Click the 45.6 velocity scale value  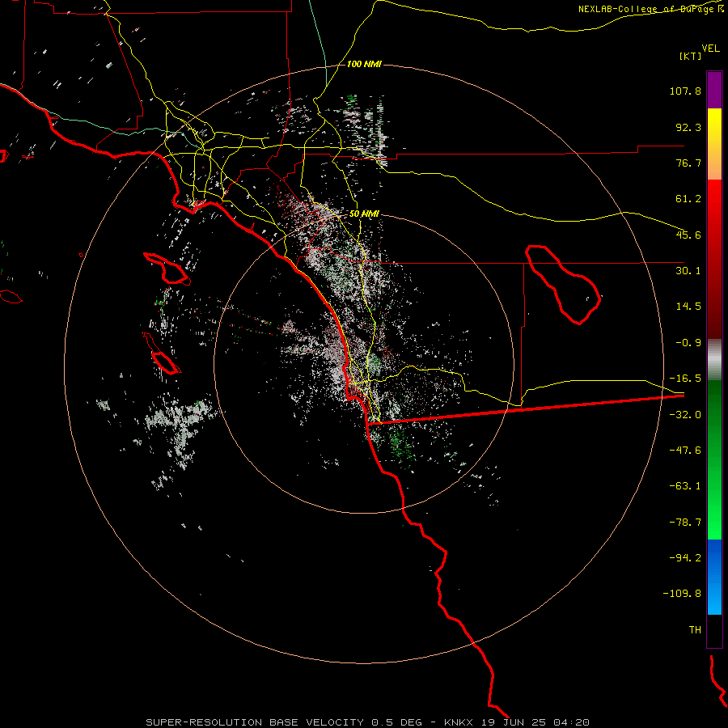point(688,235)
